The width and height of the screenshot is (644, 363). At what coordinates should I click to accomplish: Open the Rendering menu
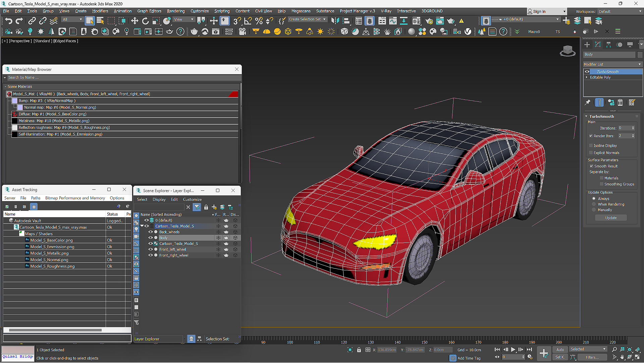176,11
